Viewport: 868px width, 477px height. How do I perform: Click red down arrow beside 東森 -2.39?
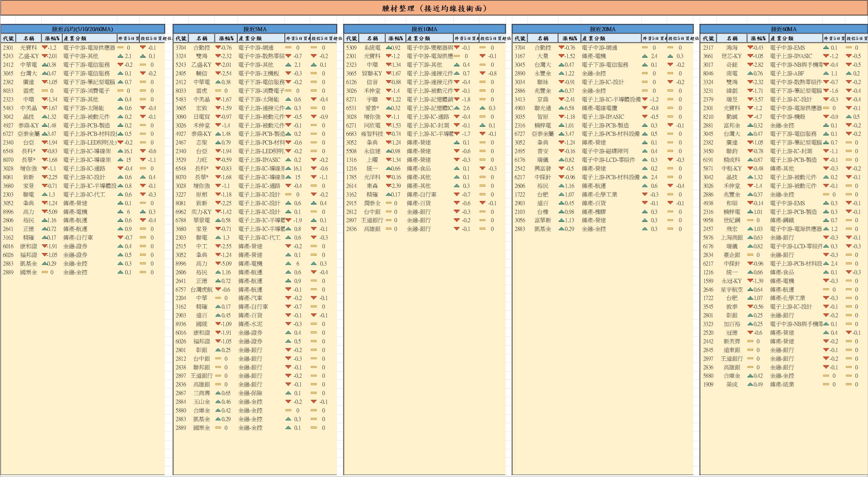pos(388,186)
